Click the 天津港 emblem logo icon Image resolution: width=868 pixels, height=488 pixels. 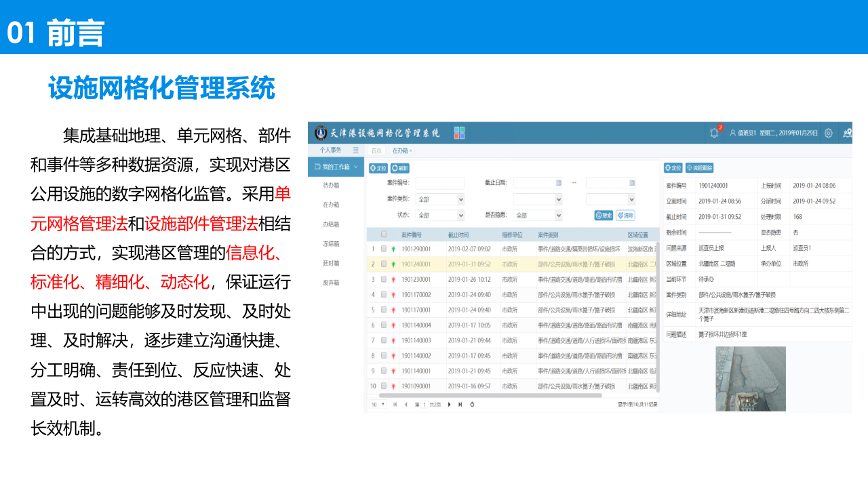coord(321,133)
